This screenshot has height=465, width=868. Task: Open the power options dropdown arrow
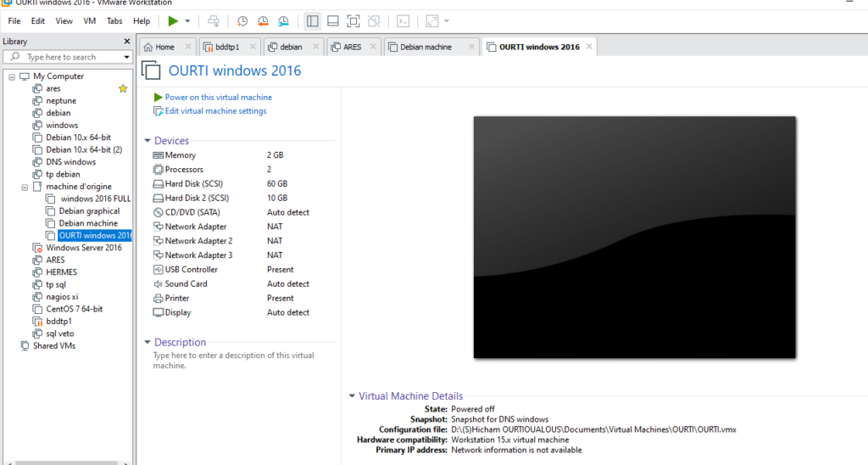pyautogui.click(x=187, y=21)
